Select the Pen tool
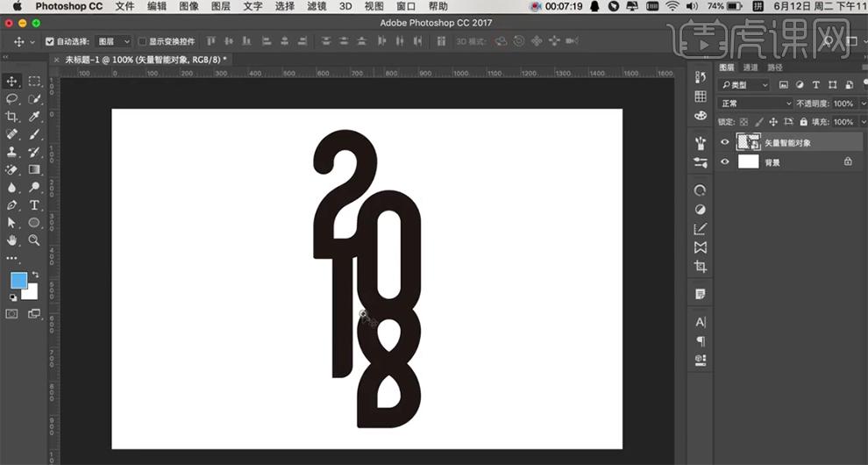 (x=12, y=204)
